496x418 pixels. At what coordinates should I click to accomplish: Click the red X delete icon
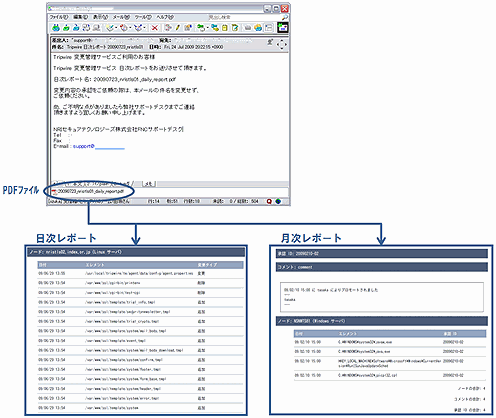[x=154, y=28]
